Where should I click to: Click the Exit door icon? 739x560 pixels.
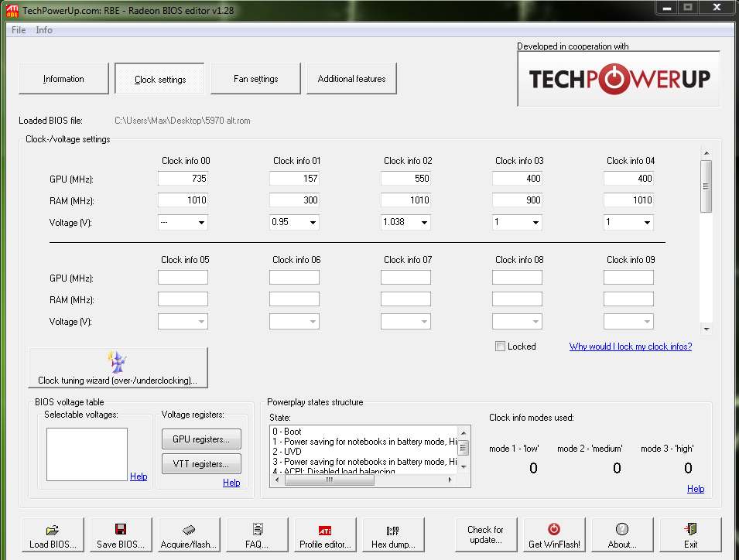690,529
